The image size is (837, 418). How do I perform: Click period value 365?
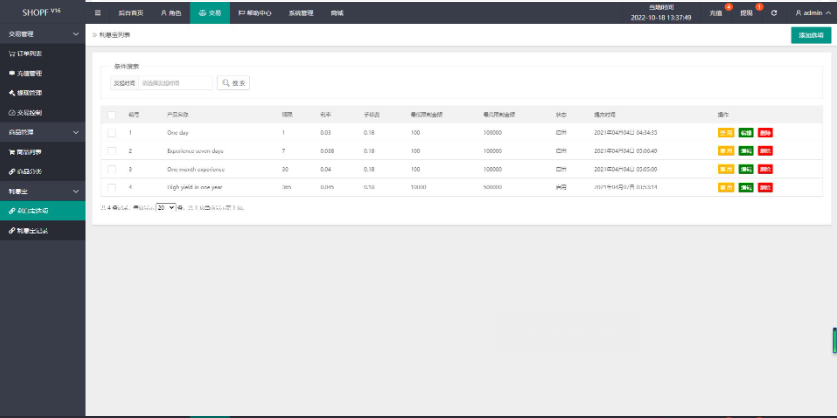pyautogui.click(x=285, y=187)
